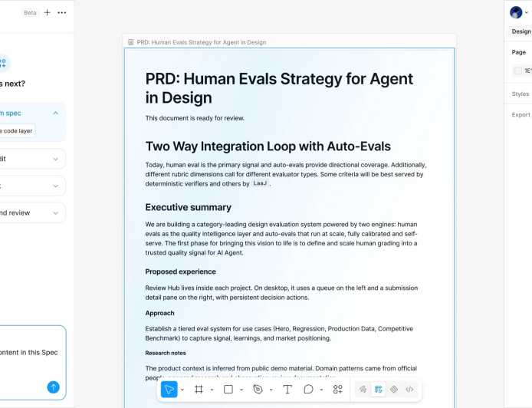Switch to the diamond mode icon
This screenshot has width=532, height=408.
click(394, 390)
